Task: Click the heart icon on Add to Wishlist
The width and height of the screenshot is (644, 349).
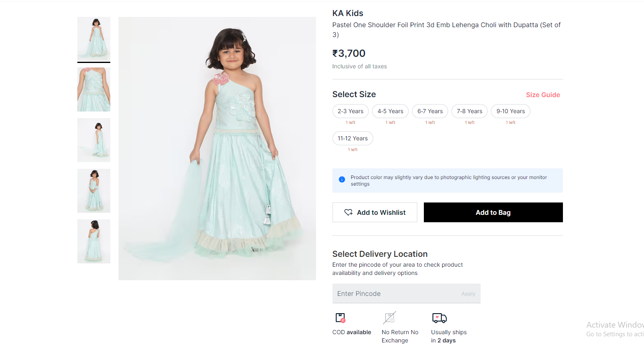Action: point(349,212)
